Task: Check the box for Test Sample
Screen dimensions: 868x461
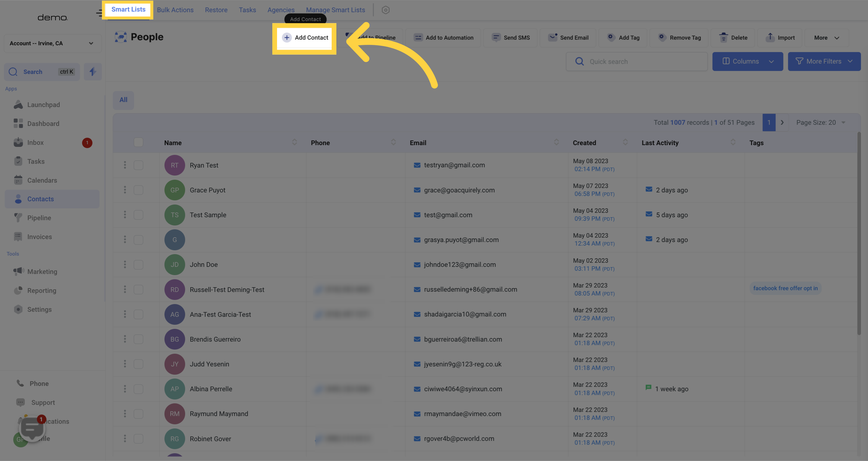Action: [x=139, y=215]
